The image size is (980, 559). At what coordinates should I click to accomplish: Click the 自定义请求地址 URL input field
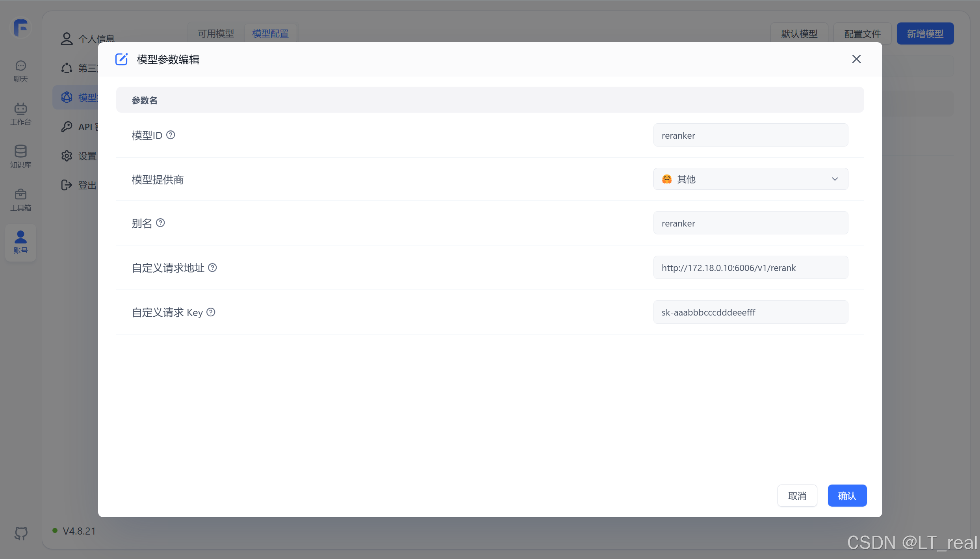750,268
